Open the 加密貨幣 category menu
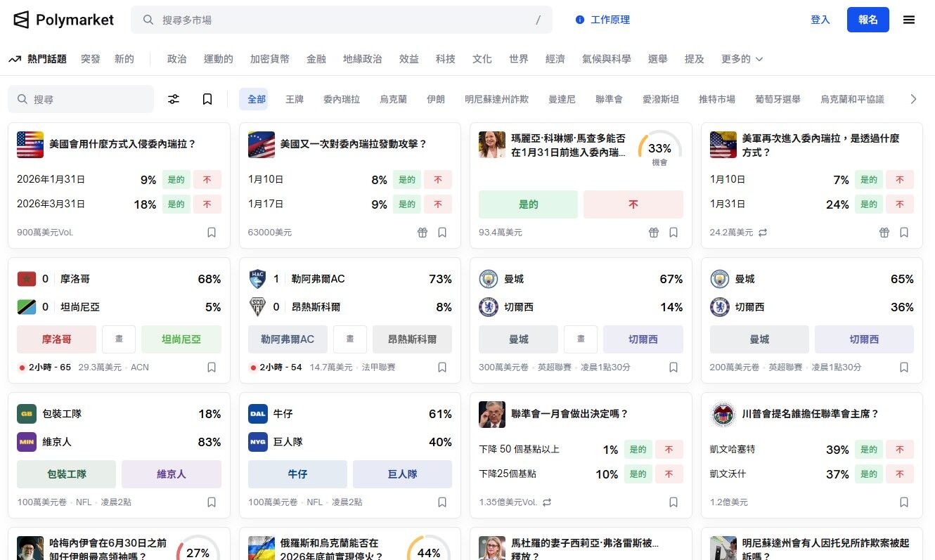The image size is (935, 560). coord(269,59)
